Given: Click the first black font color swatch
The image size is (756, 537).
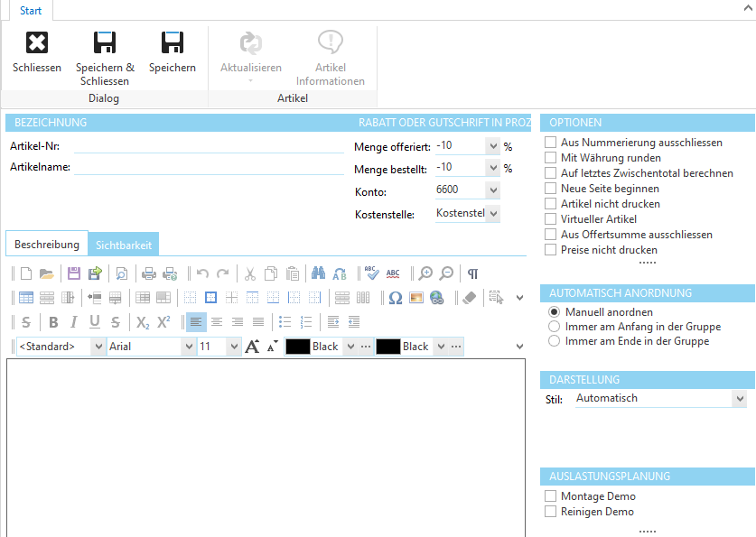Looking at the screenshot, I should coord(298,347).
